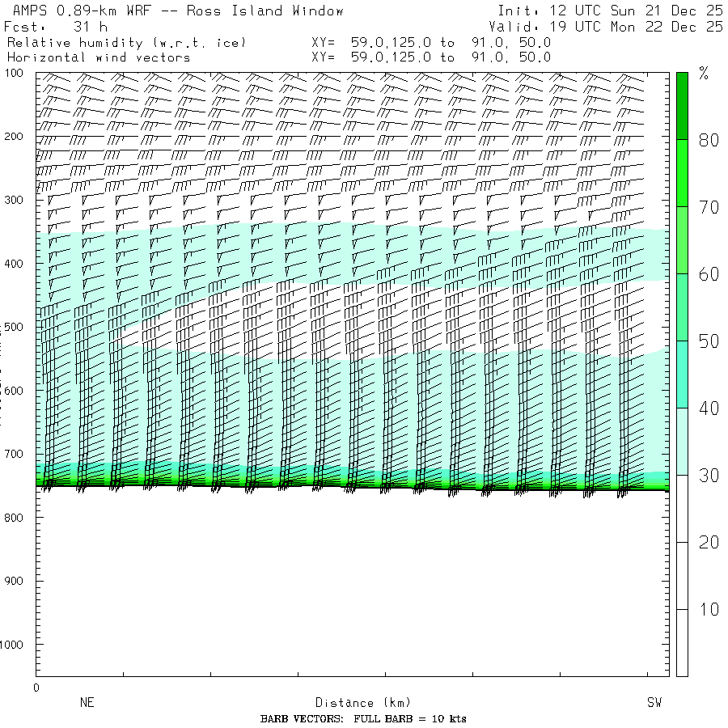Click the pressure axis label '800'
This screenshot has height=728, width=728.
14,518
